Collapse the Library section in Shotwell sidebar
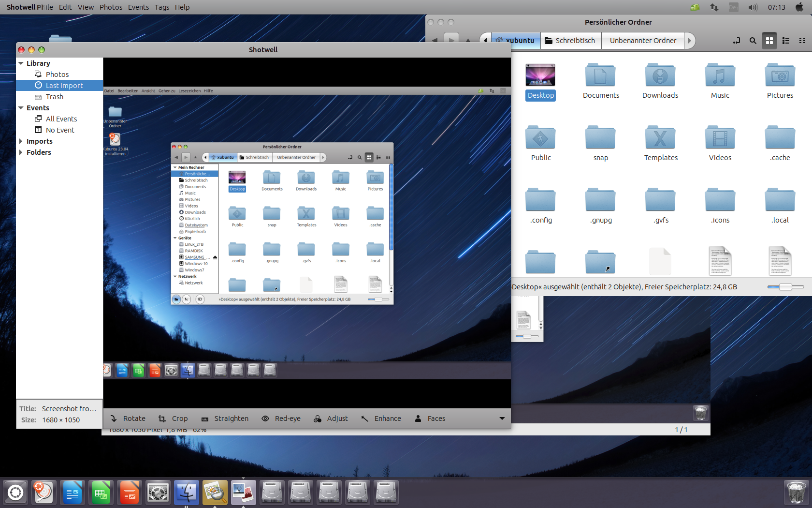This screenshot has height=508, width=812. pyautogui.click(x=21, y=63)
